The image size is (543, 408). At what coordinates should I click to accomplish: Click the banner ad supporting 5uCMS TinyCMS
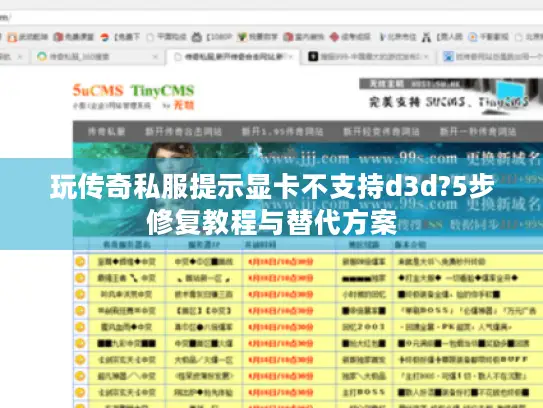[450, 96]
